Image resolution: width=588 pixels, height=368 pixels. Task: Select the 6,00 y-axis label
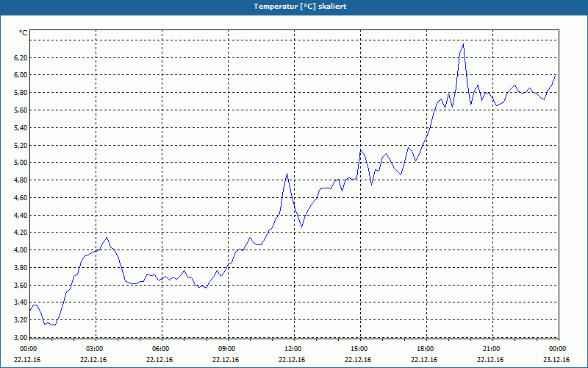point(21,75)
